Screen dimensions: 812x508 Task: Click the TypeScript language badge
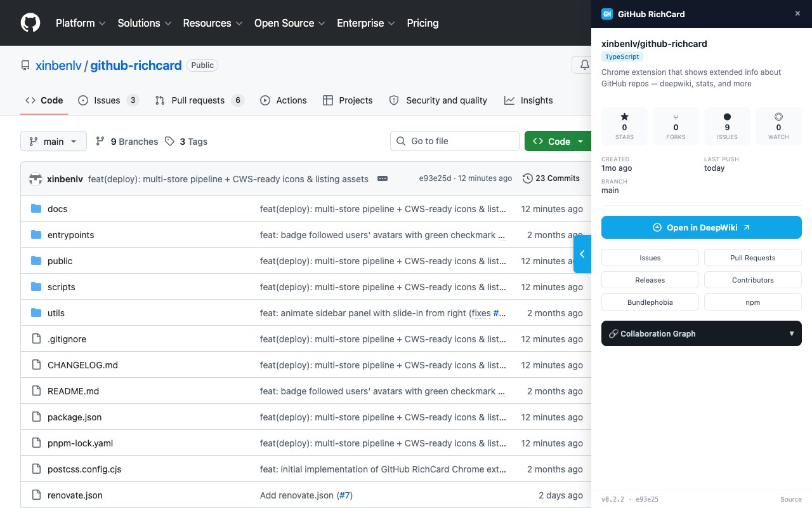pos(622,57)
